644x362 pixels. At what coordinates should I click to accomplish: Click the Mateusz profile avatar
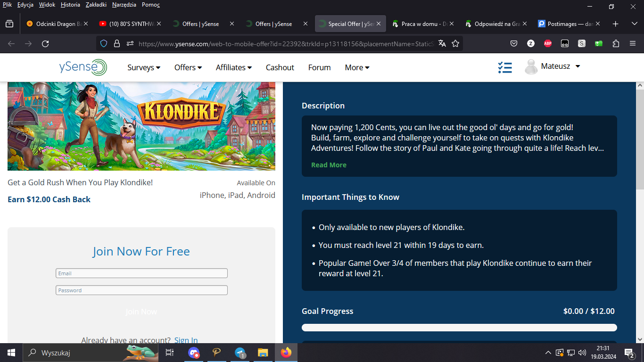tap(531, 67)
